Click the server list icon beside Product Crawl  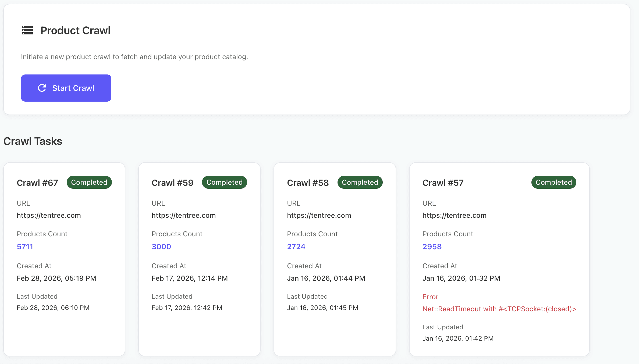[27, 30]
